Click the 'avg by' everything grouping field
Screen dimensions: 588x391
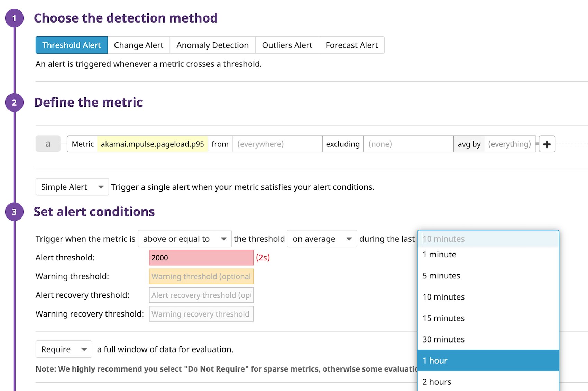pyautogui.click(x=509, y=144)
